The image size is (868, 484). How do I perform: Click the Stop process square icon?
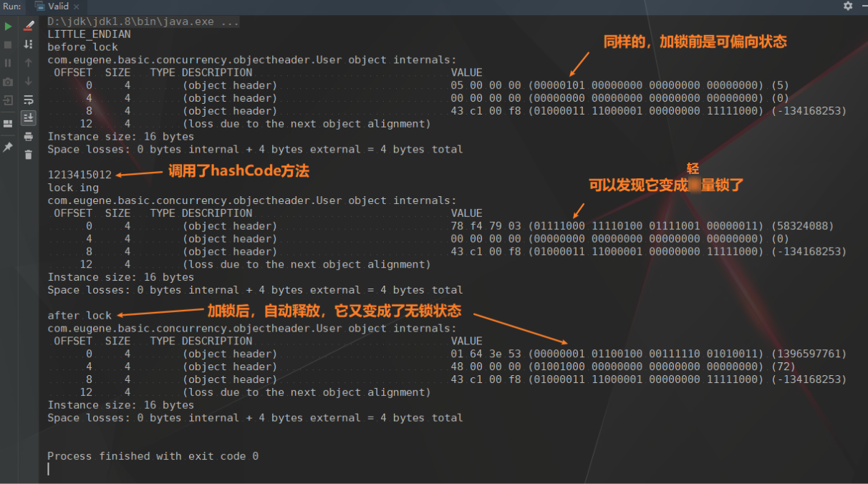click(x=9, y=44)
